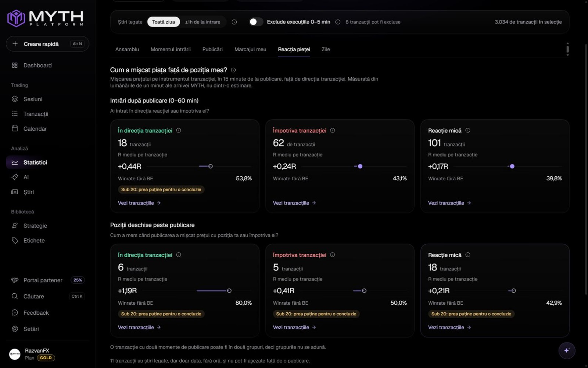Switch to the Ansamblu tab

pos(127,49)
